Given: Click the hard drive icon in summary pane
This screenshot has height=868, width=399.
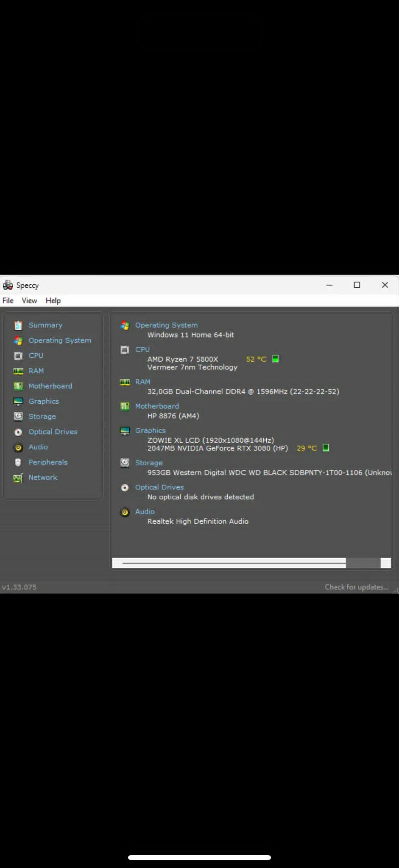Looking at the screenshot, I should tap(125, 463).
